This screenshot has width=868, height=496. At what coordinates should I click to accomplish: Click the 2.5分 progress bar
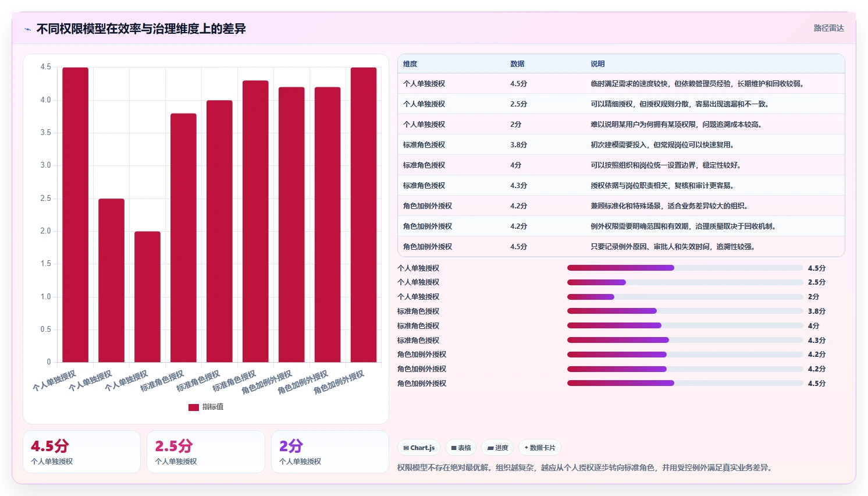coord(685,282)
